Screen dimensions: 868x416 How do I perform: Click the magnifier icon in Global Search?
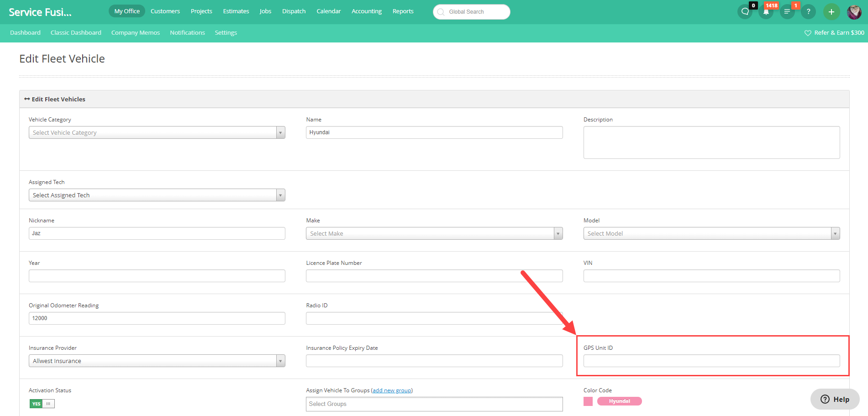(x=441, y=12)
